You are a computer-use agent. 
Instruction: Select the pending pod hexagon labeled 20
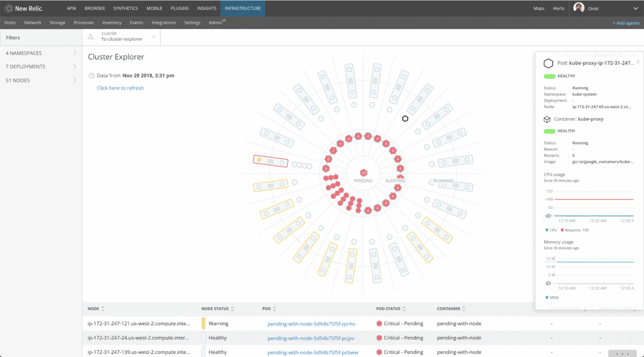click(x=364, y=173)
